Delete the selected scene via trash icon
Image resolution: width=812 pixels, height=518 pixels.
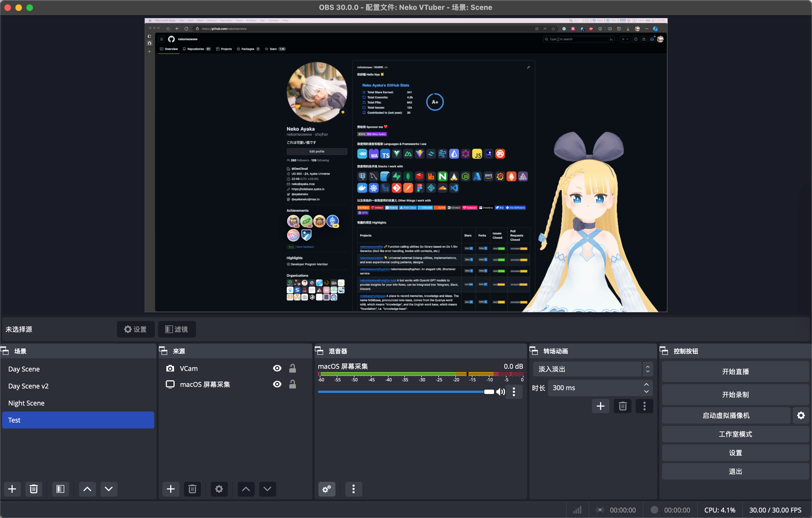[34, 489]
